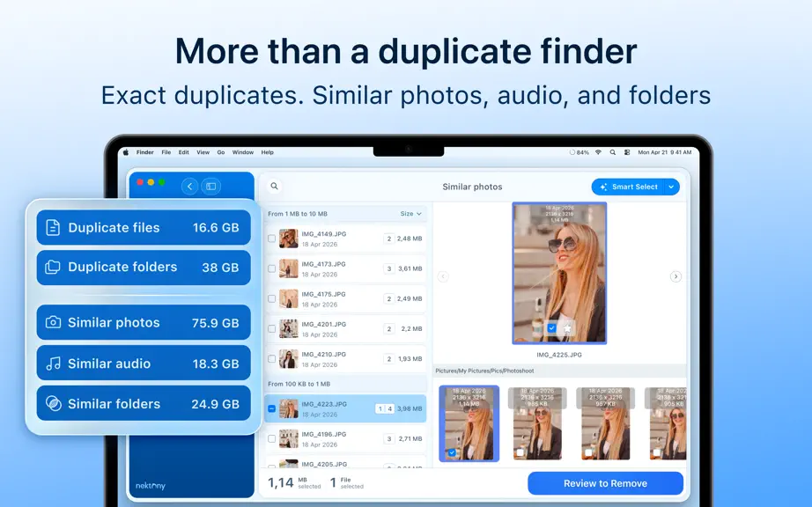
Task: Toggle the partial checkbox for IMG_4223.JPG
Action: pyautogui.click(x=271, y=408)
